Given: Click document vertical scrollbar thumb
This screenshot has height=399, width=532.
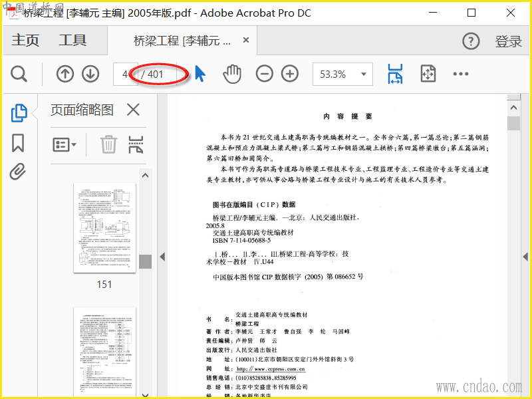Looking at the screenshot, I should [513, 123].
